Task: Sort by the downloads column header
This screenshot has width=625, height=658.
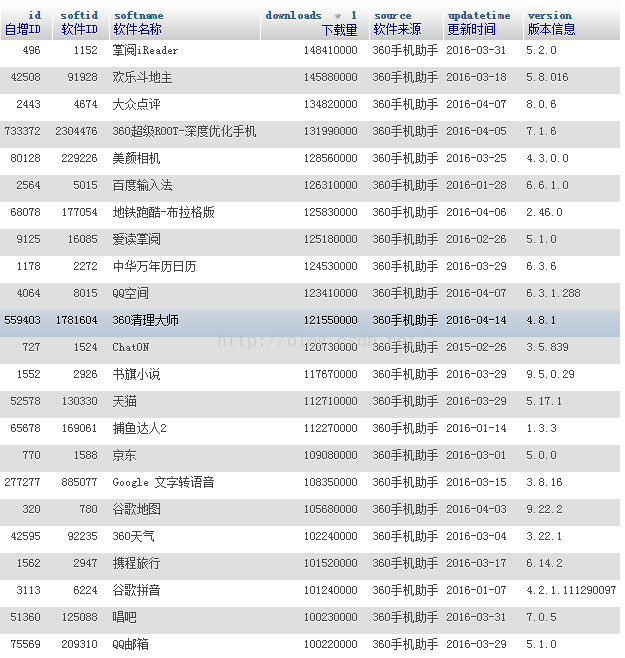Action: [x=293, y=15]
